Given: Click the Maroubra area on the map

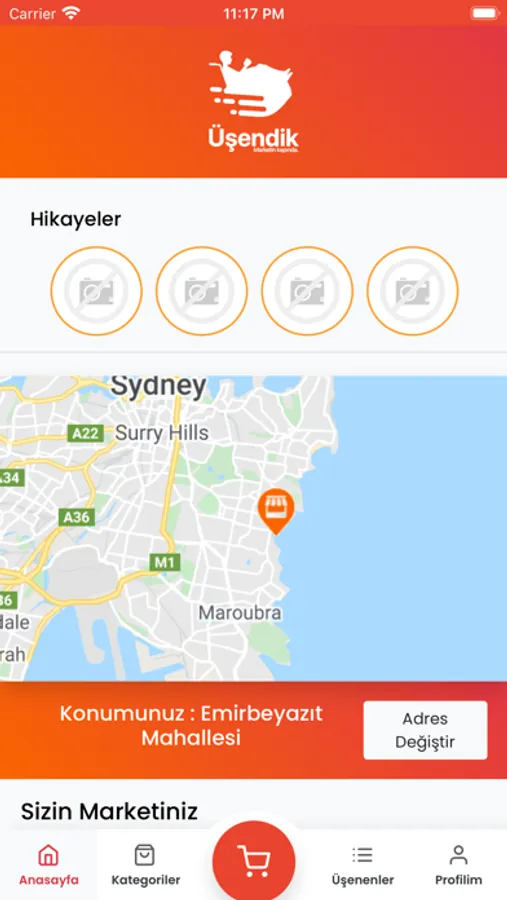Looking at the screenshot, I should point(240,613).
